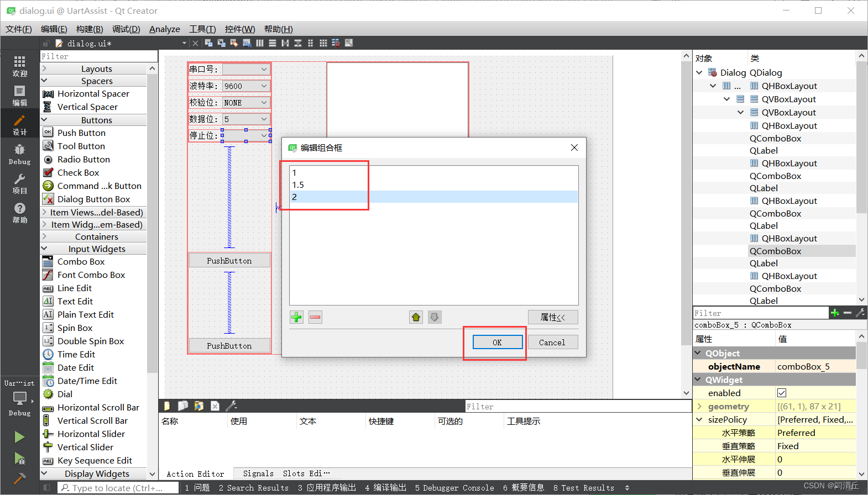
Task: Open Debug mode in left sidebar
Action: click(x=19, y=154)
